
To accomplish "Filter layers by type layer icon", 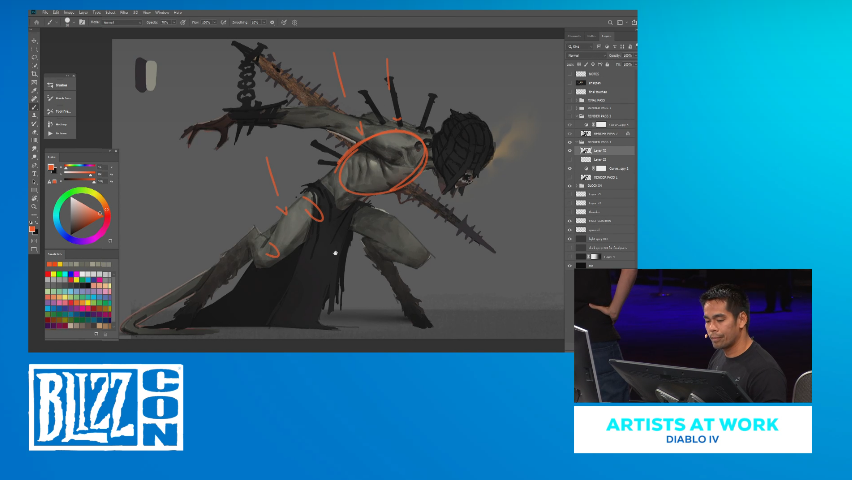I will [x=615, y=47].
